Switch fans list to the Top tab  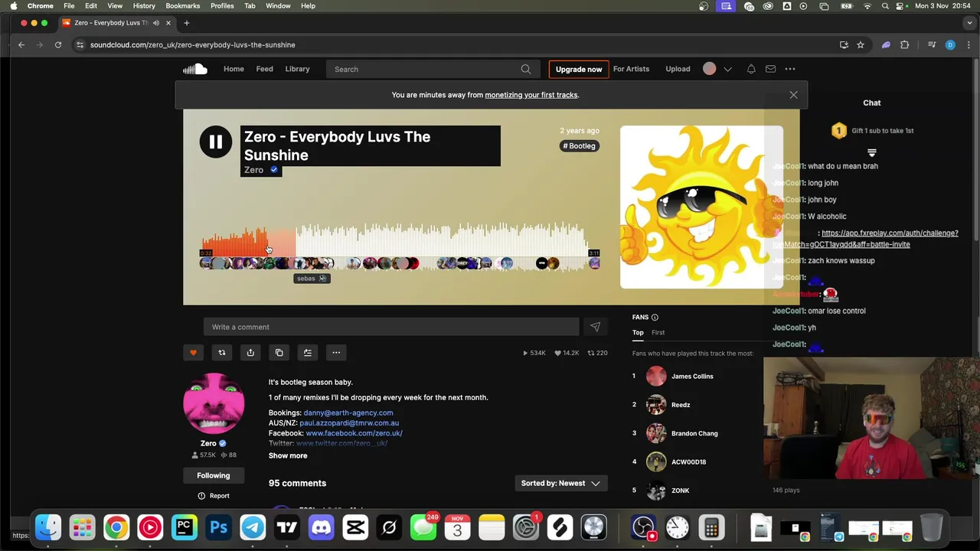coord(638,332)
